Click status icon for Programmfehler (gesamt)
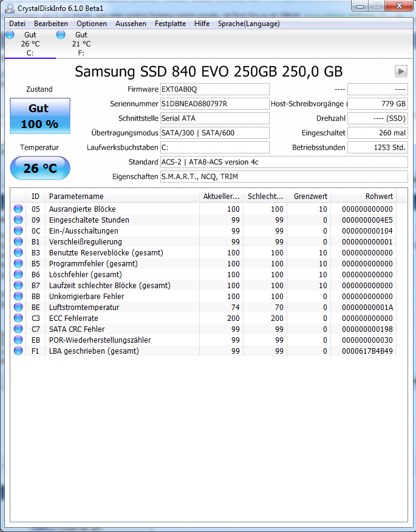This screenshot has height=532, width=416. coord(18,264)
